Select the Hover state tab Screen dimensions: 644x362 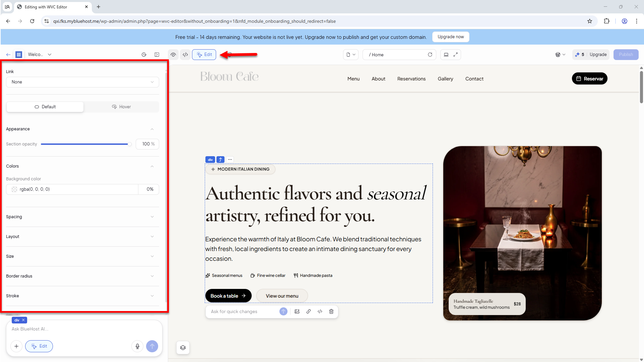121,107
